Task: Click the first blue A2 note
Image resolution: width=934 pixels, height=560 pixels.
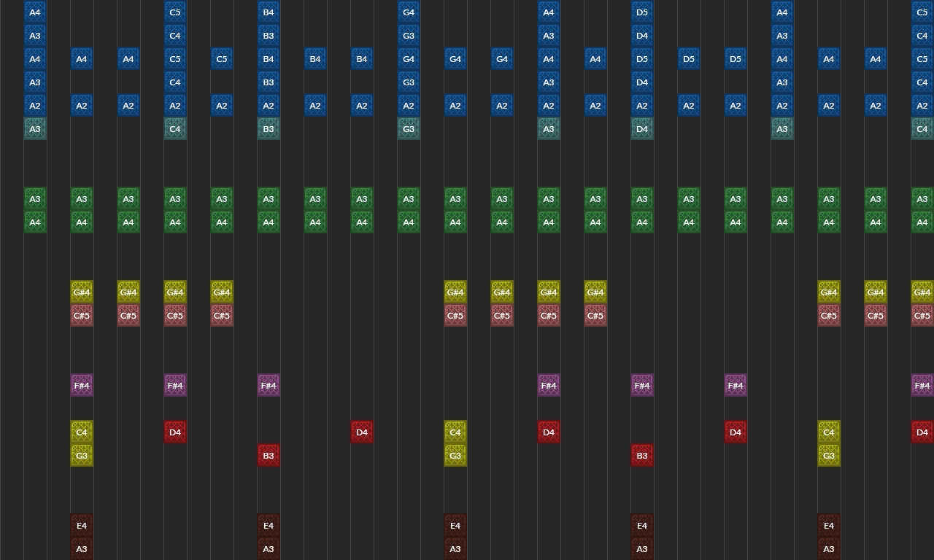Action: click(x=35, y=106)
